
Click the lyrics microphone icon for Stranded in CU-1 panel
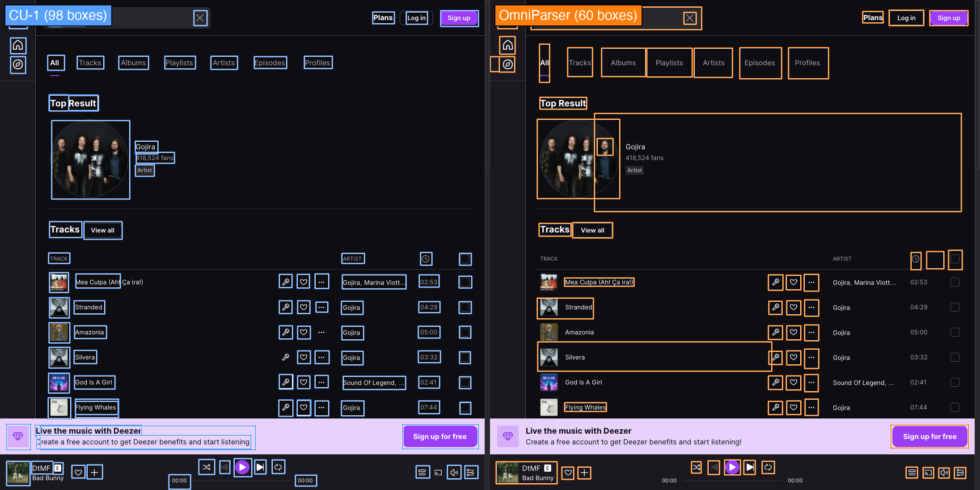point(286,307)
